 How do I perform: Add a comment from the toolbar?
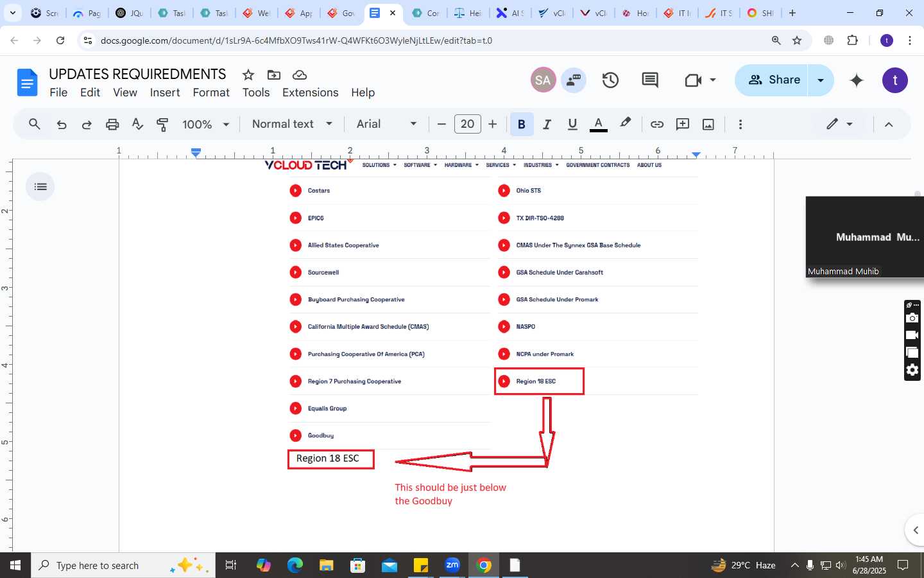683,124
